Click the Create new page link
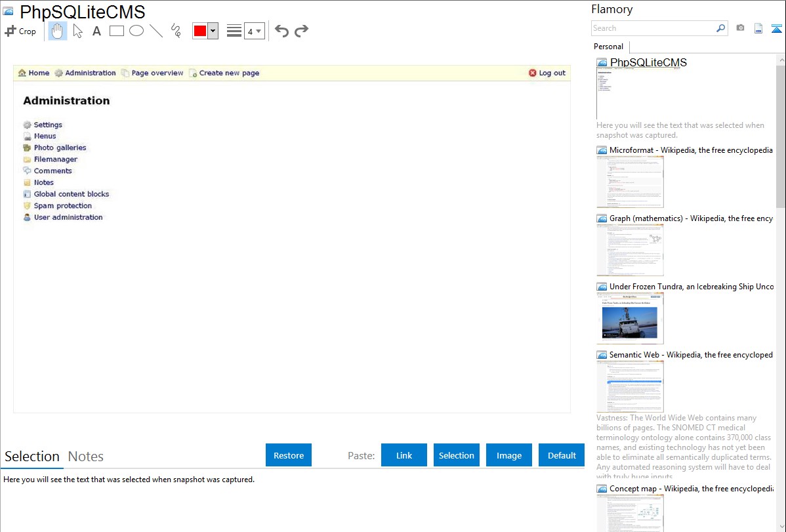 pyautogui.click(x=229, y=73)
